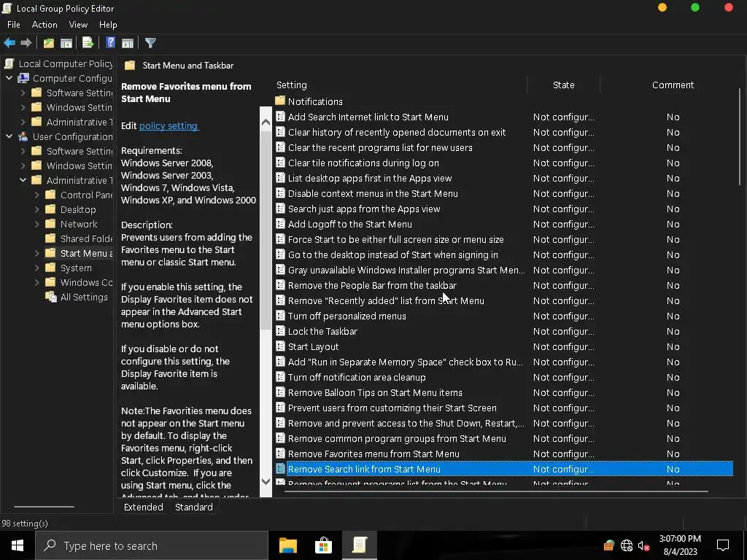Select Remove the People Bar from the taskbar
Viewport: 747px width, 560px height.
coord(372,285)
